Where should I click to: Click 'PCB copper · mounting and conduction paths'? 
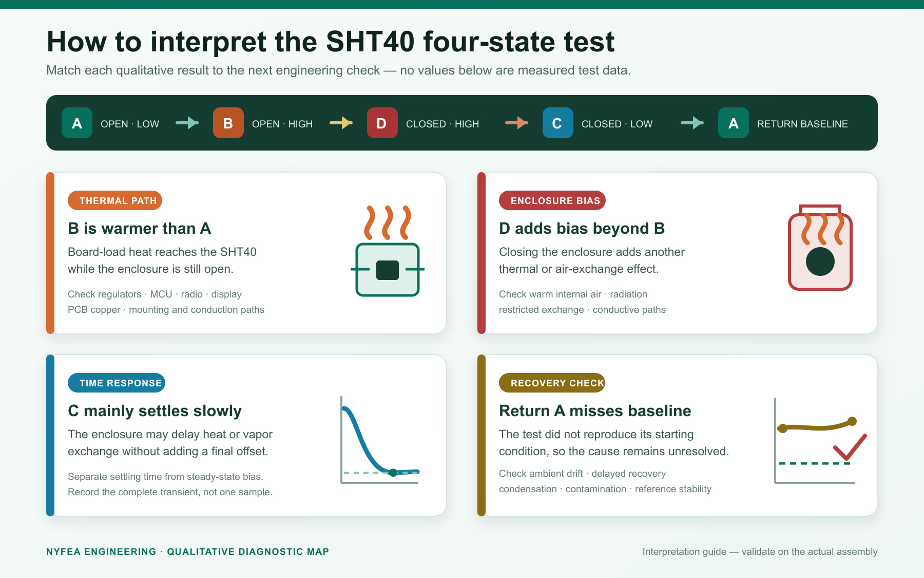click(x=166, y=310)
